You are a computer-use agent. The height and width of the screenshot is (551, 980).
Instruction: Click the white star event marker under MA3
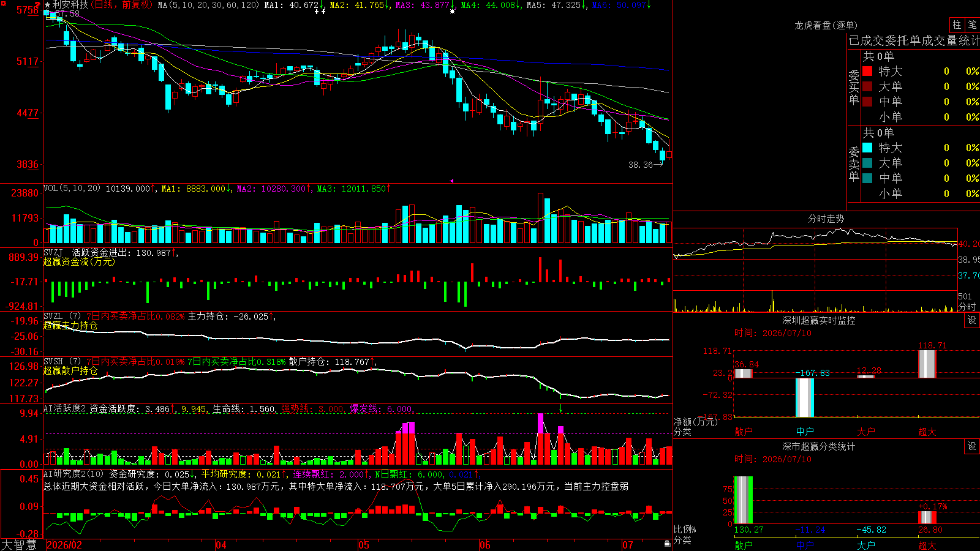[452, 11]
